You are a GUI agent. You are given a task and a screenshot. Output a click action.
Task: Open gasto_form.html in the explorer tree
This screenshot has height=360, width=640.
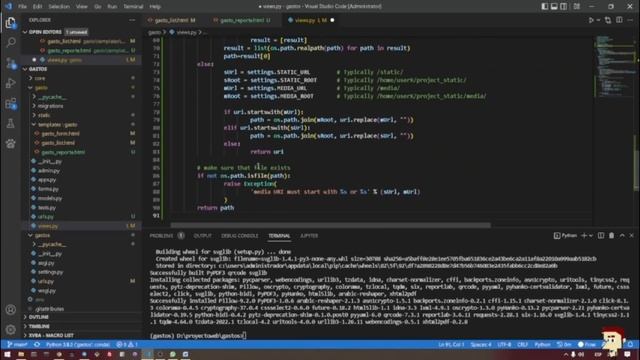pyautogui.click(x=60, y=133)
